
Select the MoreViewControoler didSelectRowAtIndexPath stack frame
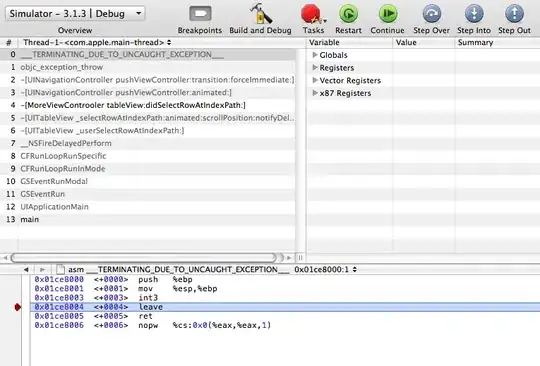pyautogui.click(x=147, y=105)
